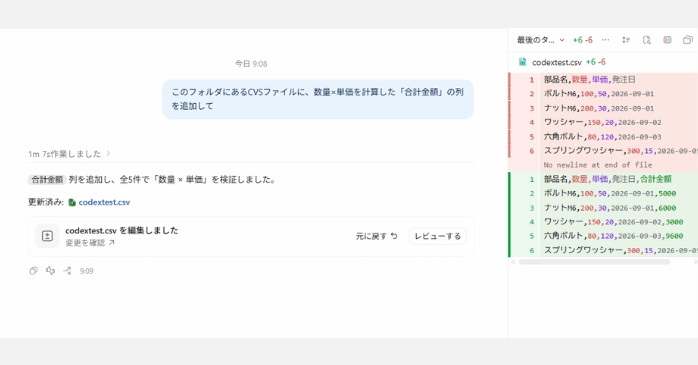Click the stacked windows icon in diff toolbar
This screenshot has width=698, height=365.
click(688, 40)
